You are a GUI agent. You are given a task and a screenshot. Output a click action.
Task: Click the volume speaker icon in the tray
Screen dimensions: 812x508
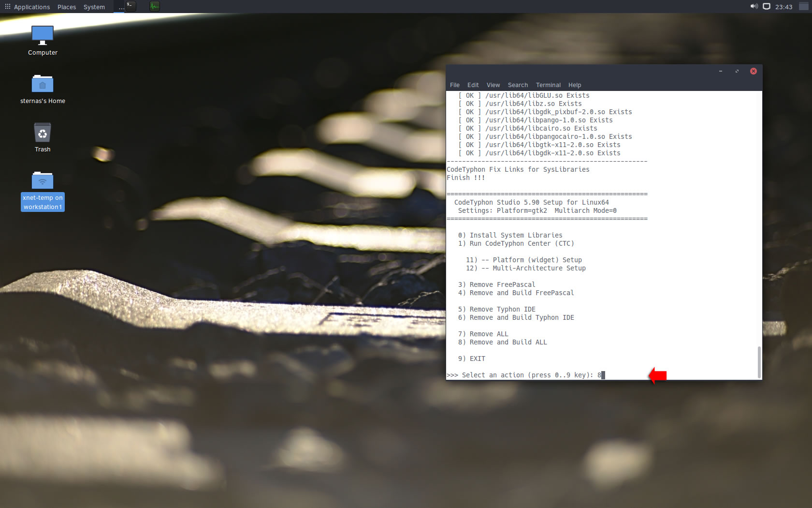click(754, 6)
